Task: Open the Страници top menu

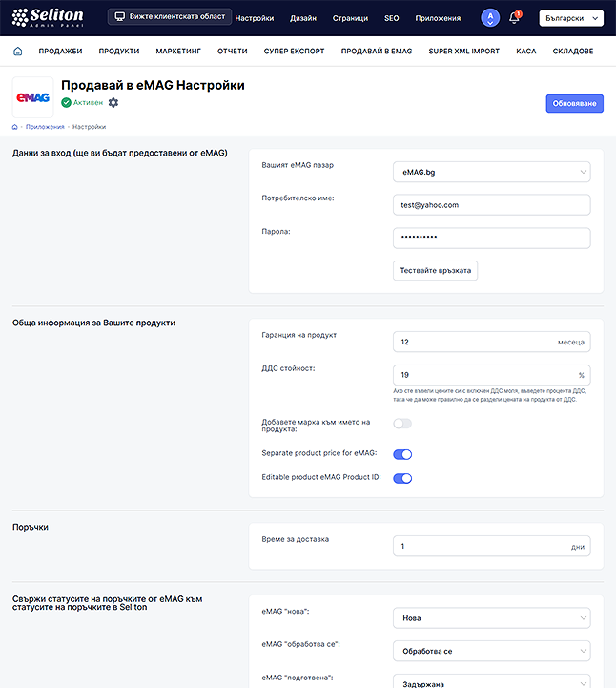Action: tap(350, 18)
